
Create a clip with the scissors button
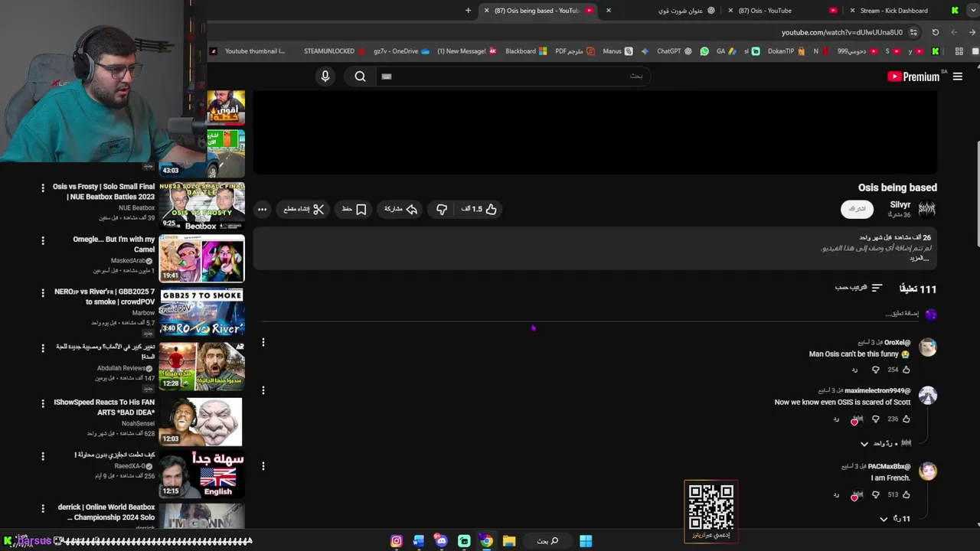tap(304, 209)
